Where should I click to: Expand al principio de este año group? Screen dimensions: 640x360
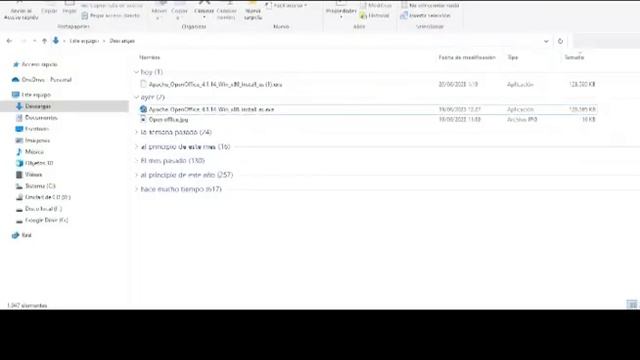tap(136, 175)
